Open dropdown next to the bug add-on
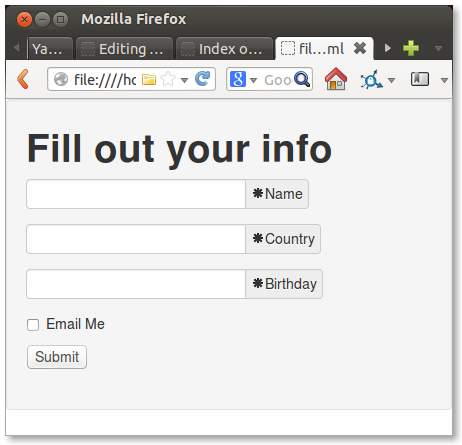 (x=392, y=80)
